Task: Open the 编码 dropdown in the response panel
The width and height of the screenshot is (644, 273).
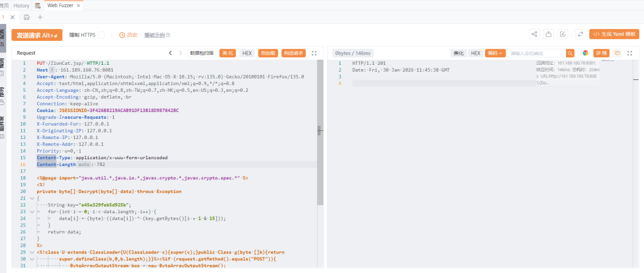Action: pos(496,53)
